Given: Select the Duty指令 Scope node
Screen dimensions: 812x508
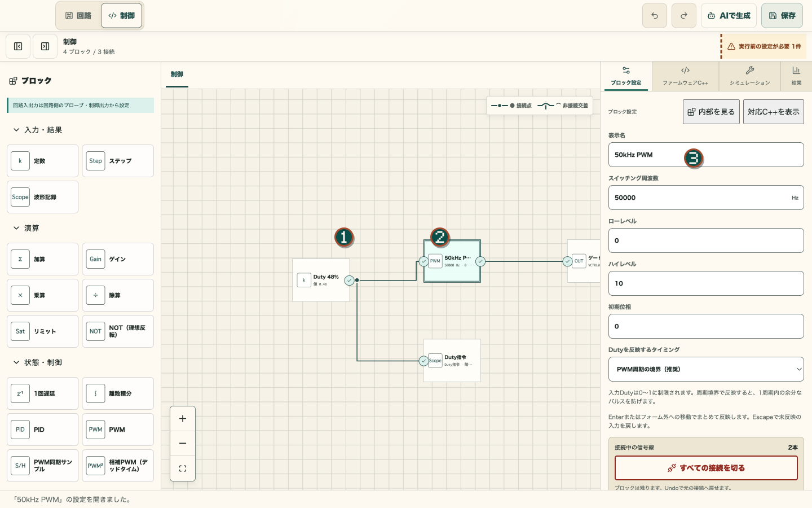Looking at the screenshot, I should tap(452, 360).
